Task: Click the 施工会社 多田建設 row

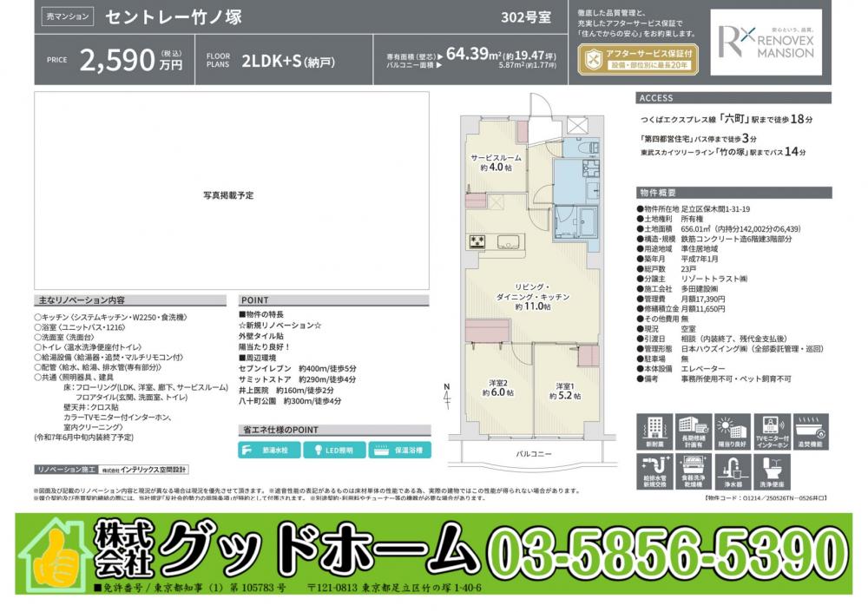Action: (678, 288)
